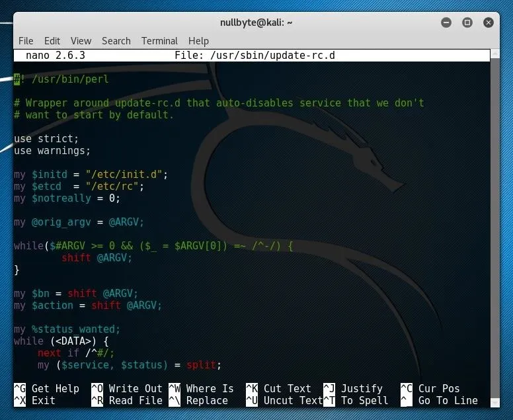The width and height of the screenshot is (513, 420).
Task: Open the Terminal menu
Action: coord(159,41)
